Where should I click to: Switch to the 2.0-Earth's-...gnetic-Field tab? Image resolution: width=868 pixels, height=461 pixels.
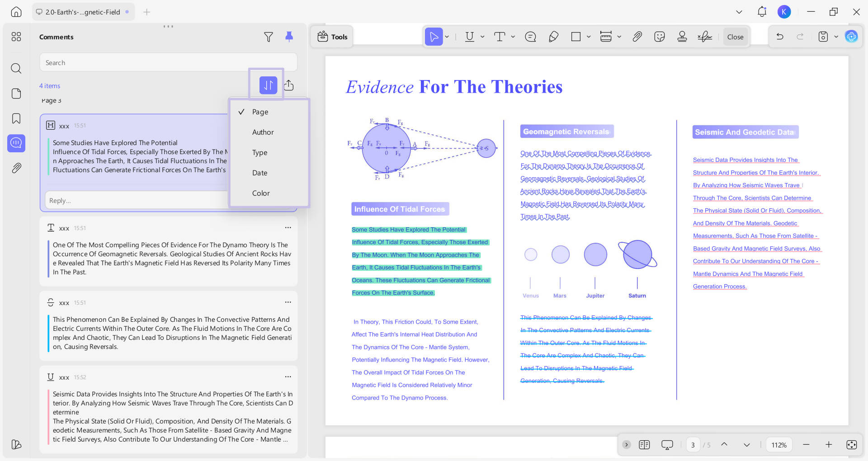(x=83, y=12)
